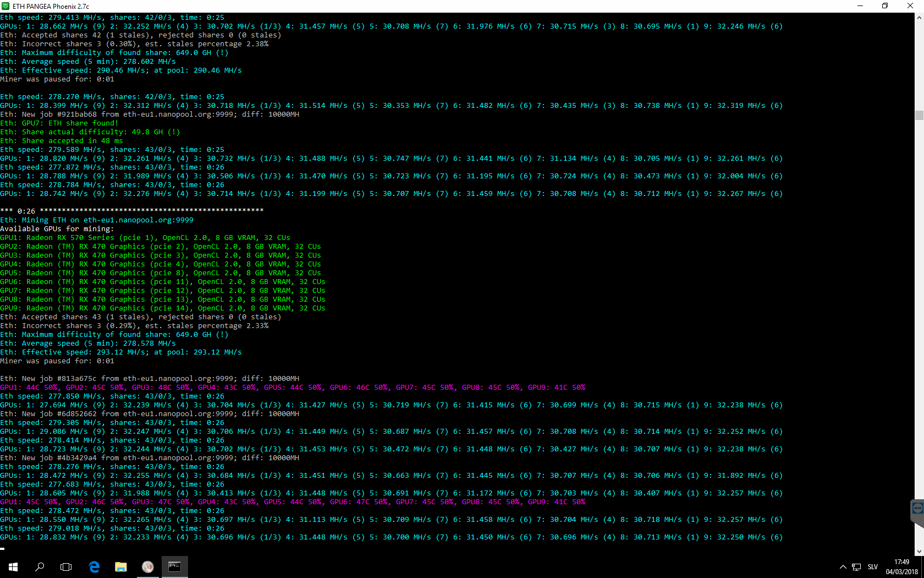Image resolution: width=924 pixels, height=578 pixels.
Task: Click the 'Eth speed: 278.414 MH/s' line
Action: [112, 440]
